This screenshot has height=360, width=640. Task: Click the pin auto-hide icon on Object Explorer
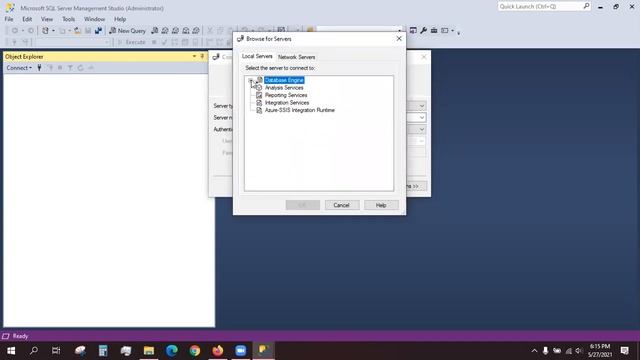click(x=202, y=56)
